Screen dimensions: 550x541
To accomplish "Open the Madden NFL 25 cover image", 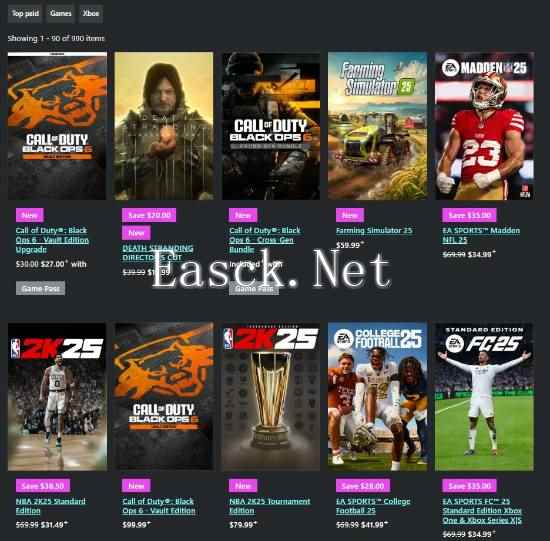I will pyautogui.click(x=484, y=126).
